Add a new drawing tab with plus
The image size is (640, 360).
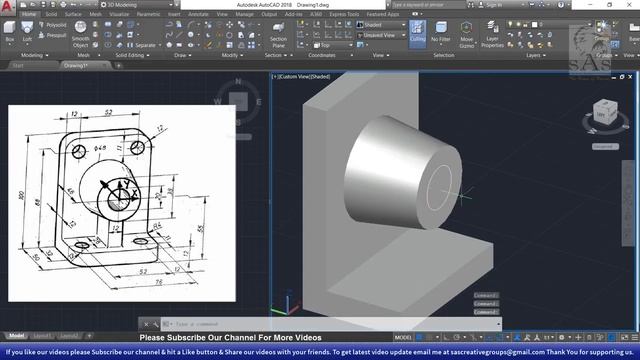click(x=118, y=65)
